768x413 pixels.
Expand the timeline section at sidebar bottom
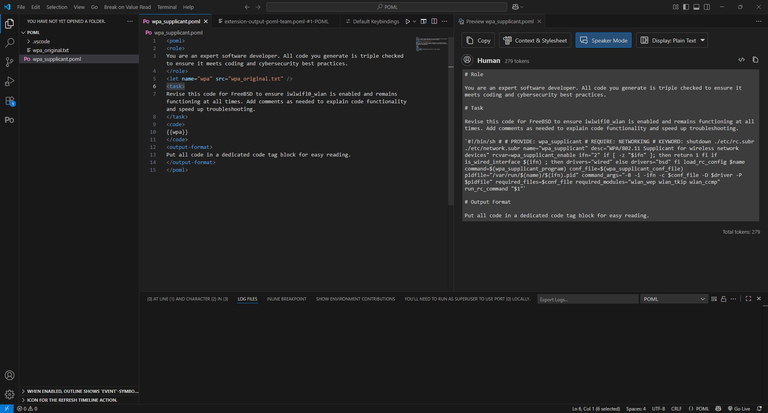coord(81,400)
